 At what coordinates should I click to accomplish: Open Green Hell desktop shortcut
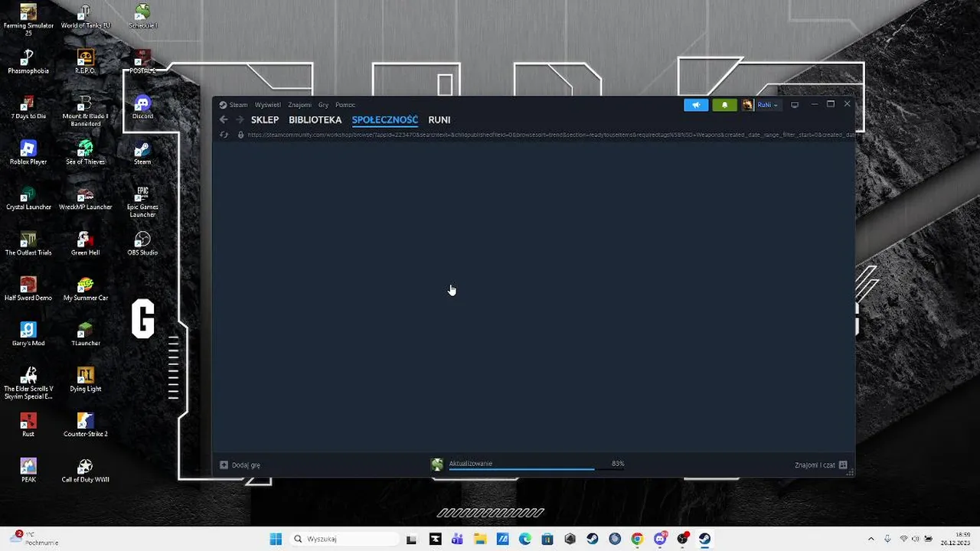pos(85,243)
